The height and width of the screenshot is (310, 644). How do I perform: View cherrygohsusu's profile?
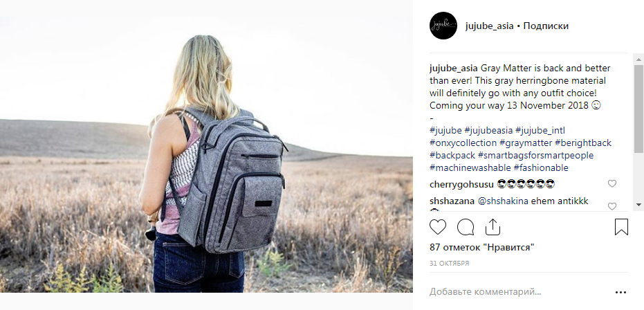pos(461,184)
